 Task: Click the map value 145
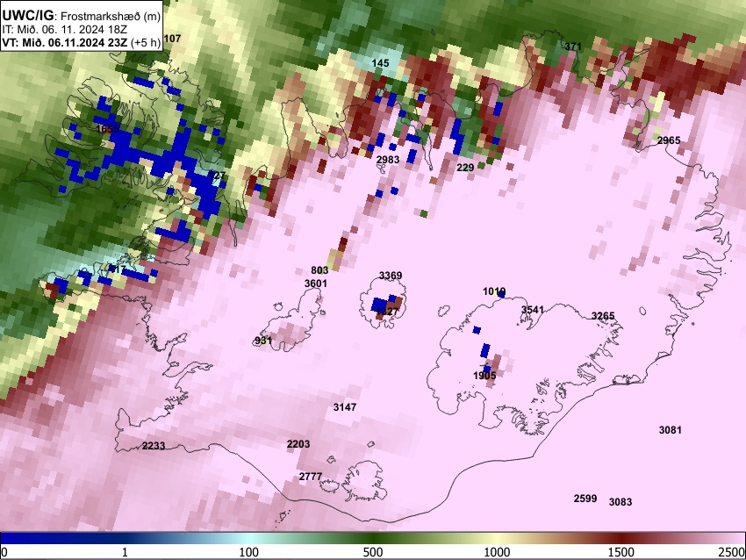pos(380,63)
